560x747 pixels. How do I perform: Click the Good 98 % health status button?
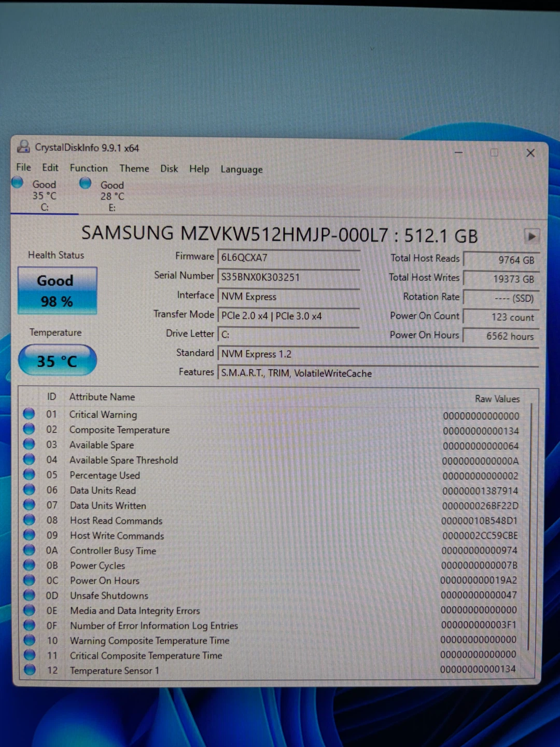pos(57,290)
